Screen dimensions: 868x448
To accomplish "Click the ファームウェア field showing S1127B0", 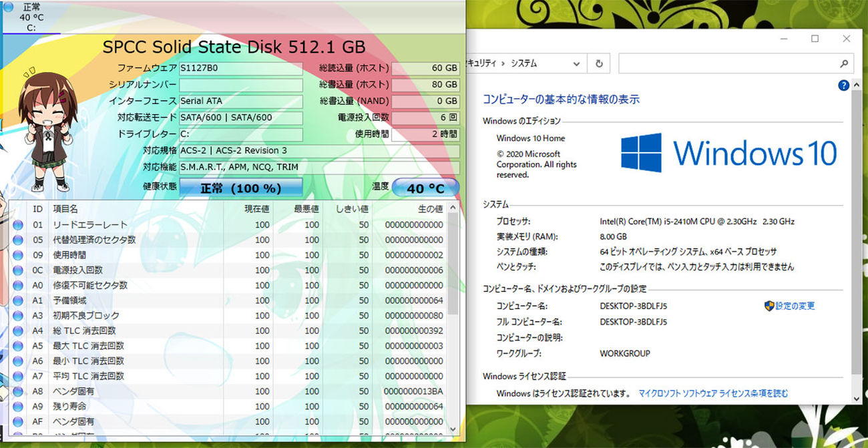I will [x=241, y=68].
